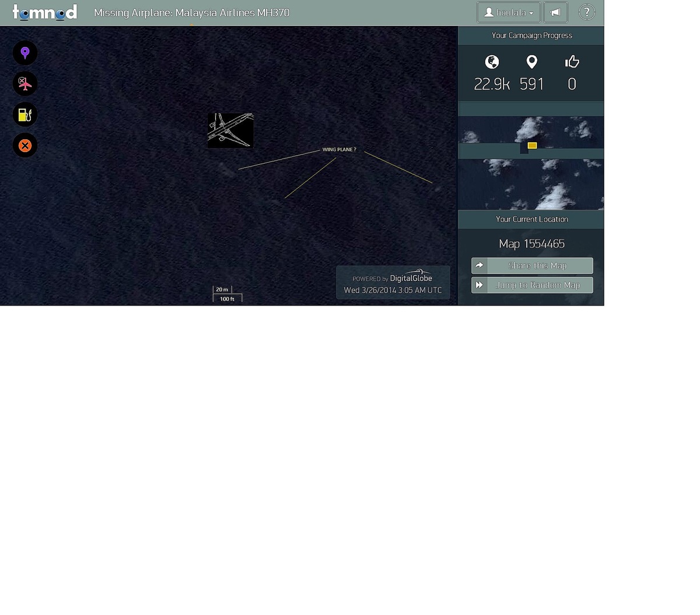Screen dimensions: 700x615
Task: Open the houlala user account dropdown
Action: pos(509,12)
